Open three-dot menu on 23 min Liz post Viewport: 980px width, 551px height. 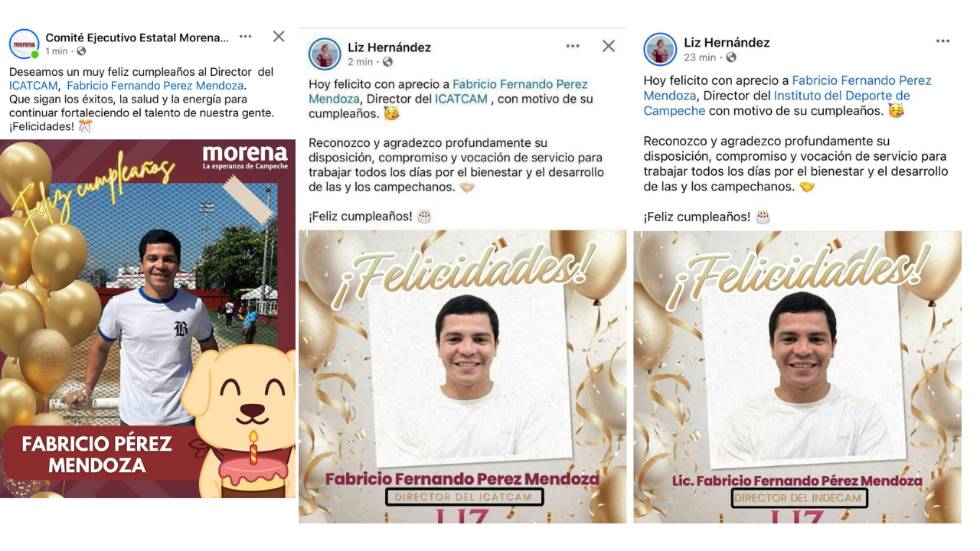(x=942, y=41)
